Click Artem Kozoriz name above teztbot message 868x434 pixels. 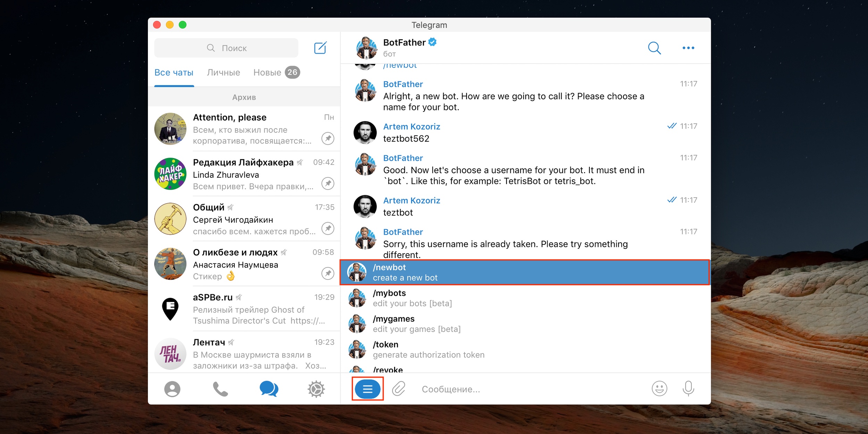pyautogui.click(x=411, y=201)
